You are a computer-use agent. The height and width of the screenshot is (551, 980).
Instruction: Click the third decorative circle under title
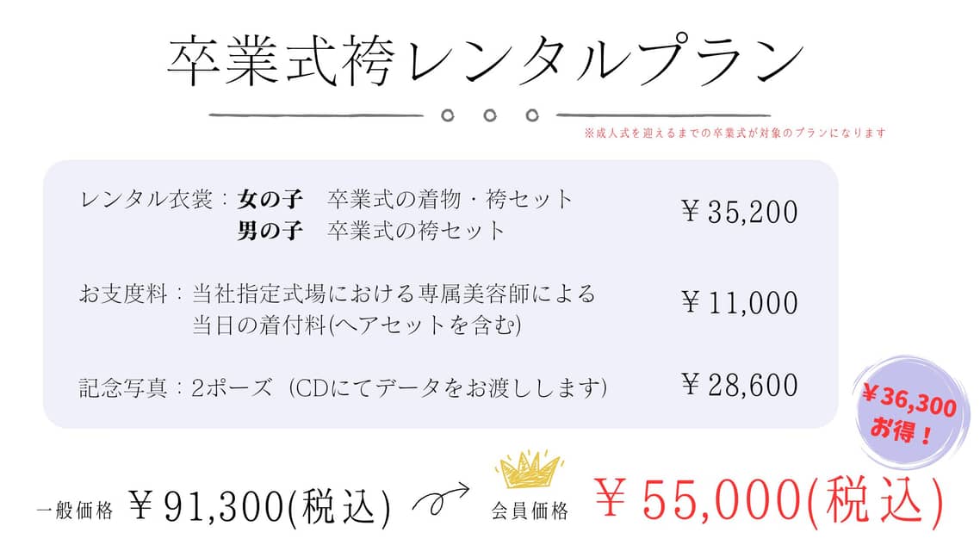coord(532,115)
